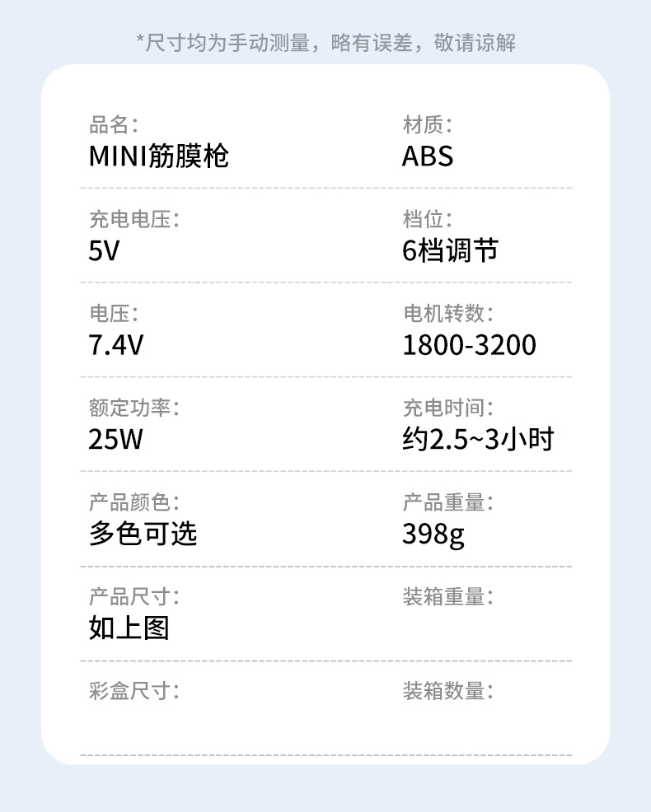Click the material value ABS
Viewport: 651px width, 812px height.
pos(427,156)
